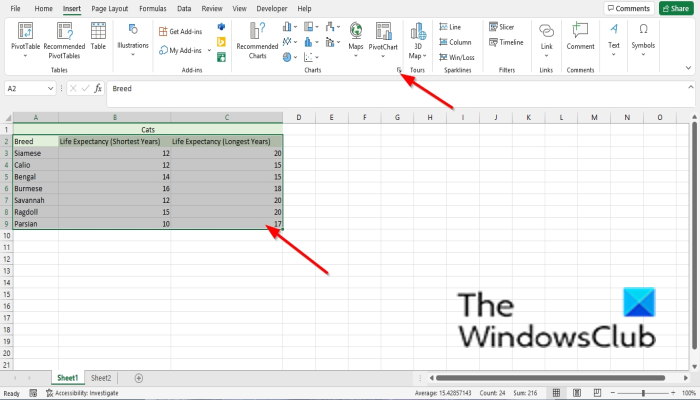Click the Visio Data Visualizer icon
The width and height of the screenshot is (700, 400).
coord(221,27)
